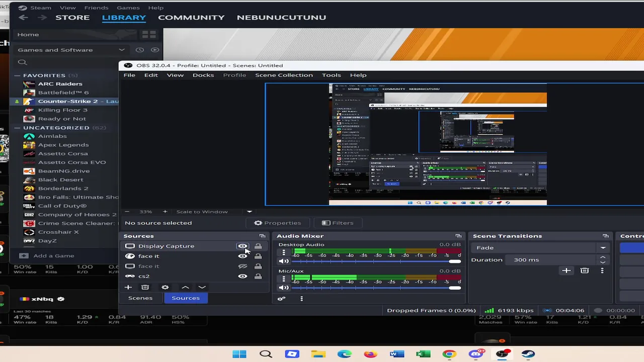The image size is (644, 362).
Task: Open OBS Docks menu
Action: (203, 75)
